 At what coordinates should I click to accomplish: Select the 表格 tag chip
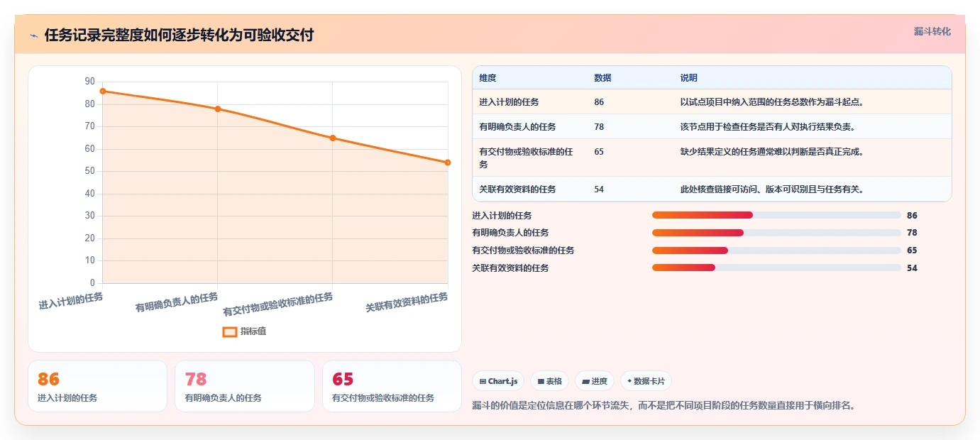pos(550,381)
